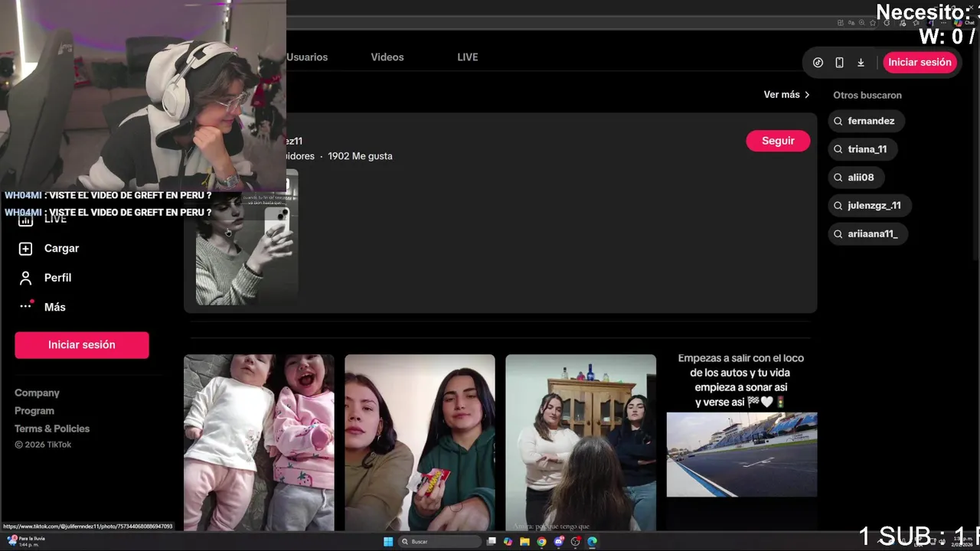980x551 pixels.
Task: Open the two babies video thumbnail
Action: (x=259, y=442)
